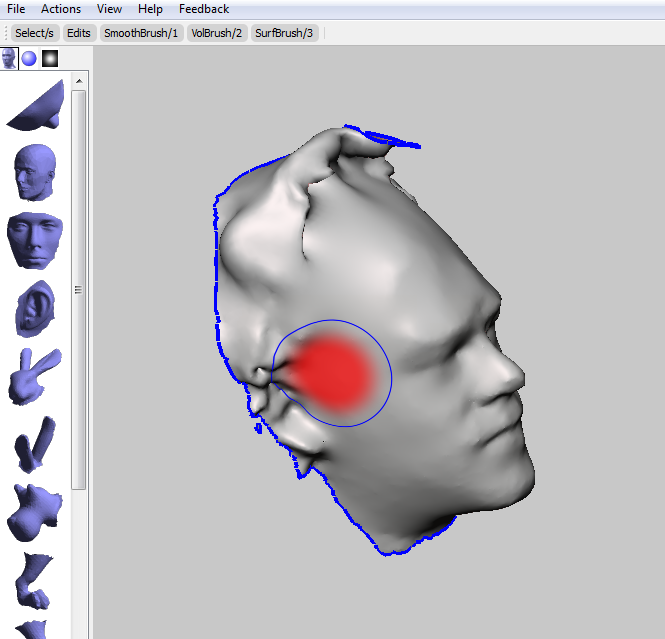This screenshot has width=665, height=639.
Task: Select the nose wedge part thumbnail
Action: coord(36,106)
